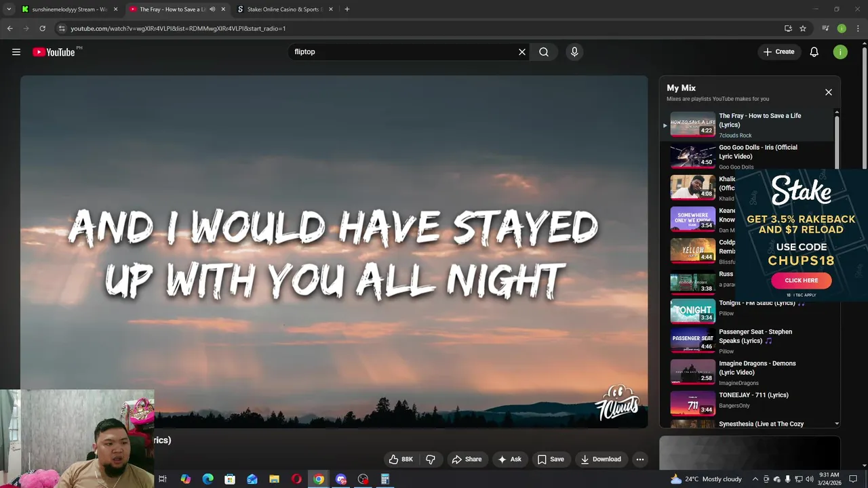View site information icon in address bar

[62, 28]
